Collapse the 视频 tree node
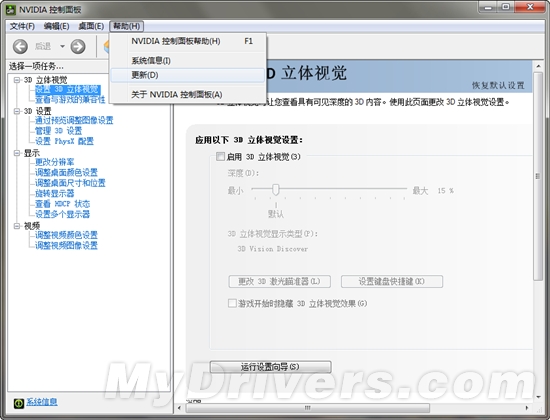The width and height of the screenshot is (550, 420). [16, 226]
